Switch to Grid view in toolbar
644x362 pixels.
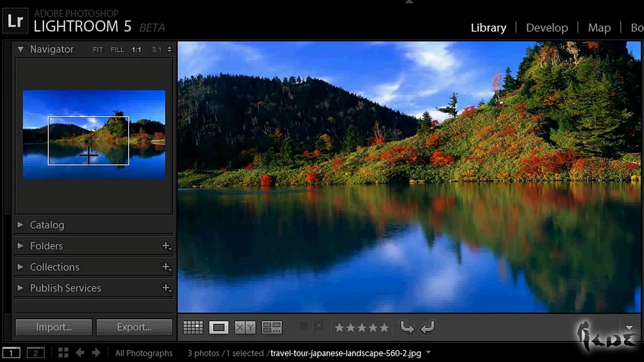[x=193, y=328]
